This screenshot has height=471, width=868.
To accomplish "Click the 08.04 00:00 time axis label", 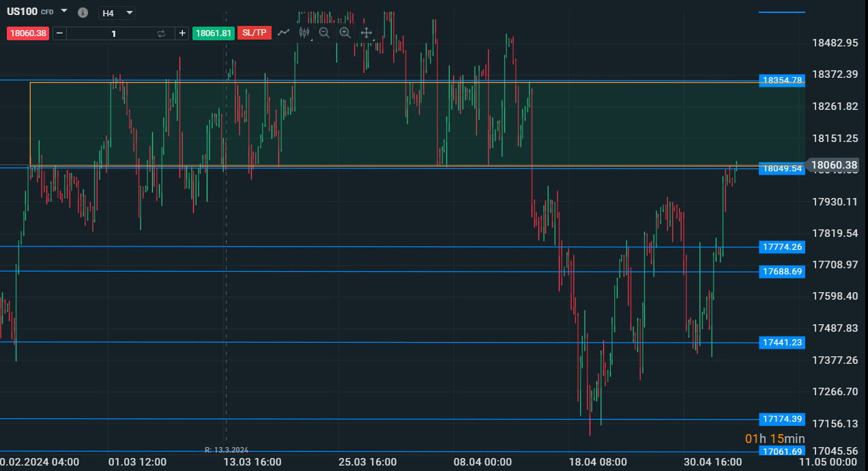I will point(482,462).
